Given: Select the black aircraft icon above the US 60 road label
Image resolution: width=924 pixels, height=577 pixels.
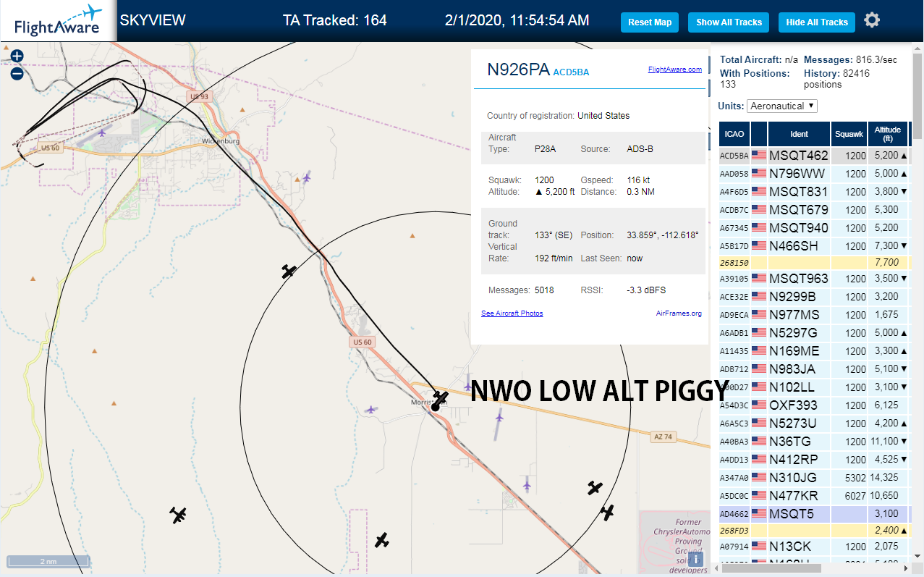Looking at the screenshot, I should pos(289,271).
